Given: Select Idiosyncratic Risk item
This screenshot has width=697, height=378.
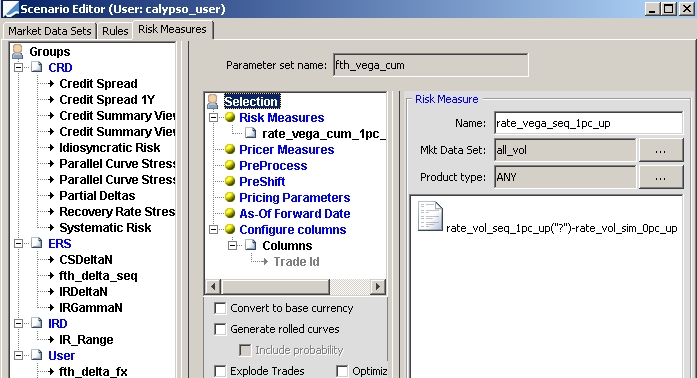Looking at the screenshot, I should click(110, 148).
